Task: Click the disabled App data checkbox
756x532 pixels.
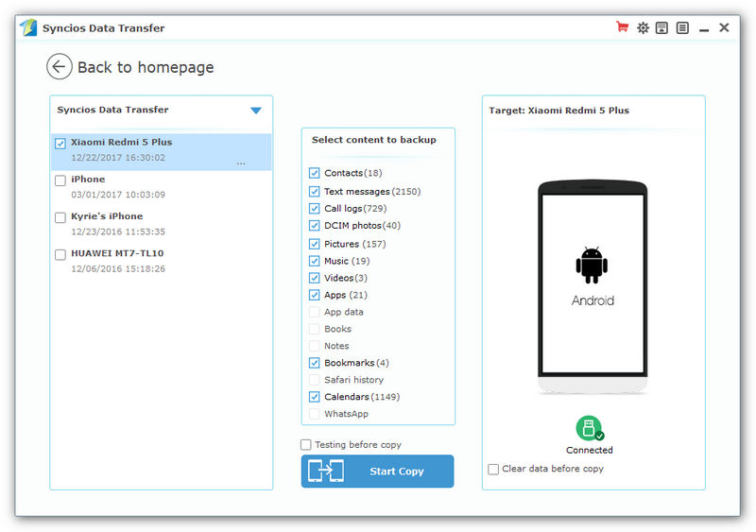Action: pos(315,312)
